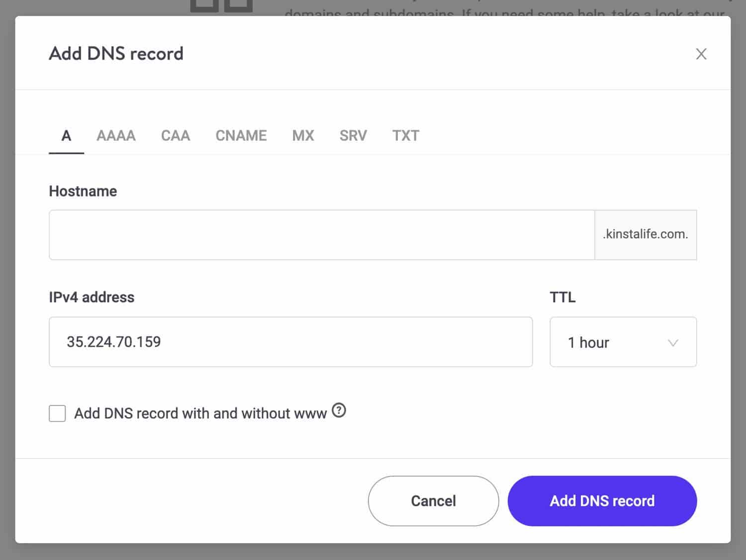Click the help icon beside the www option
Viewport: 746px width, 560px height.
pyautogui.click(x=339, y=411)
